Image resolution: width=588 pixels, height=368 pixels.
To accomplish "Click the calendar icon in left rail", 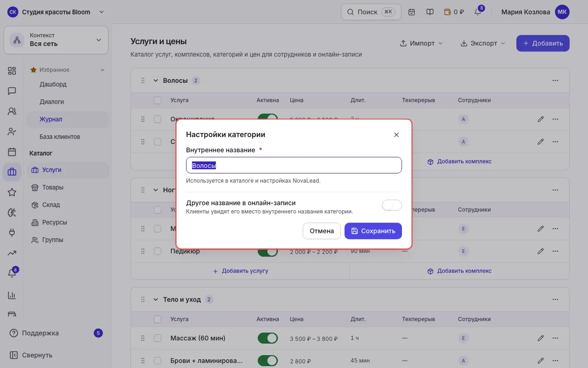I will [x=12, y=152].
